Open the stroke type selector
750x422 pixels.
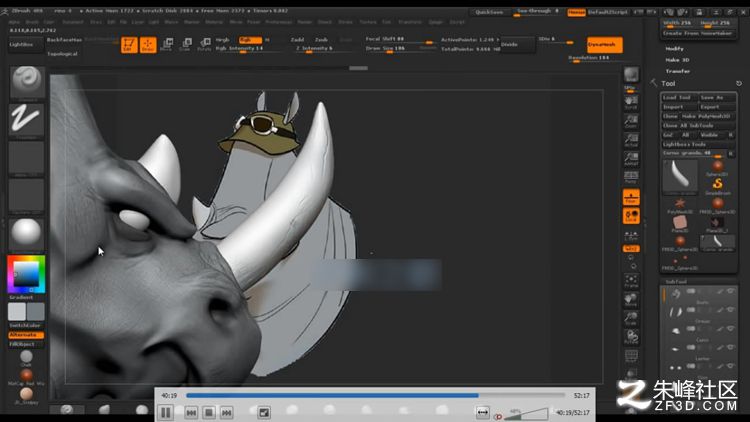[27, 120]
